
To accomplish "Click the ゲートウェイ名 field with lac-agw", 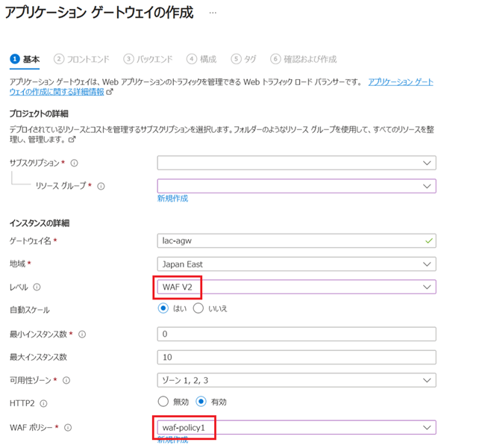I will point(297,241).
